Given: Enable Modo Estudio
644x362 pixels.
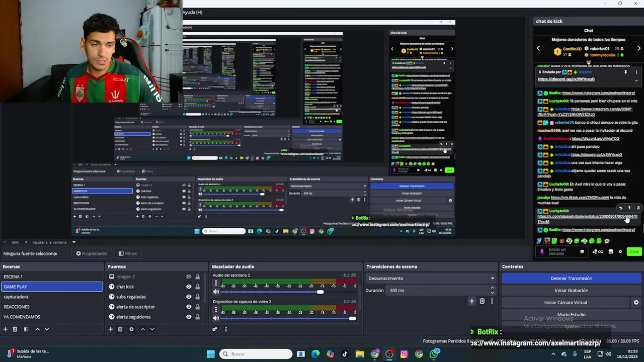Looking at the screenshot, I should (x=571, y=315).
